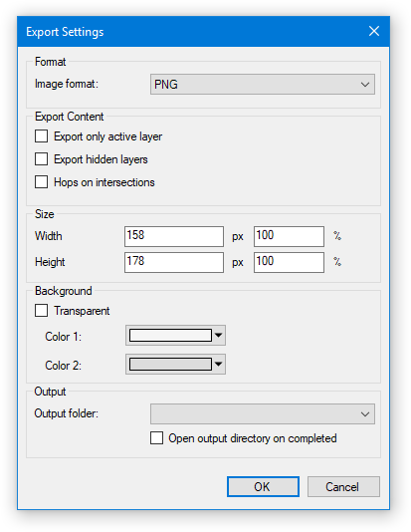The image size is (411, 532).
Task: Click the Color 1 white swatch
Action: coord(170,336)
